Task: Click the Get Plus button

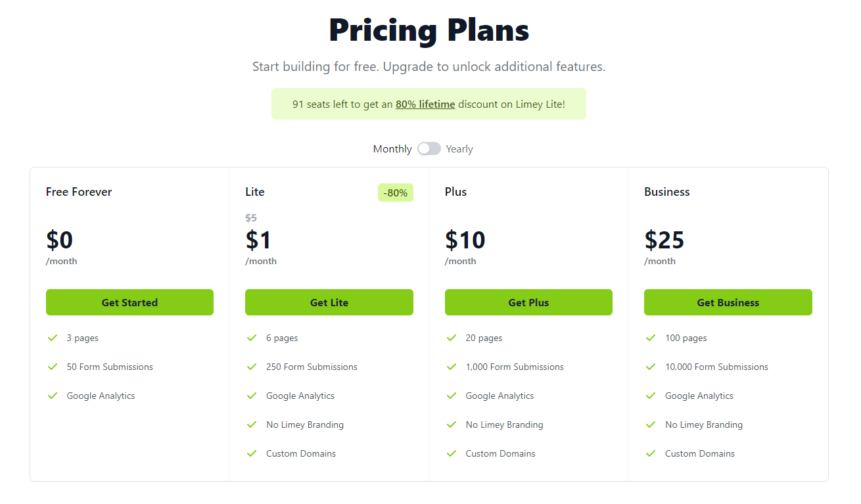Action: (528, 302)
